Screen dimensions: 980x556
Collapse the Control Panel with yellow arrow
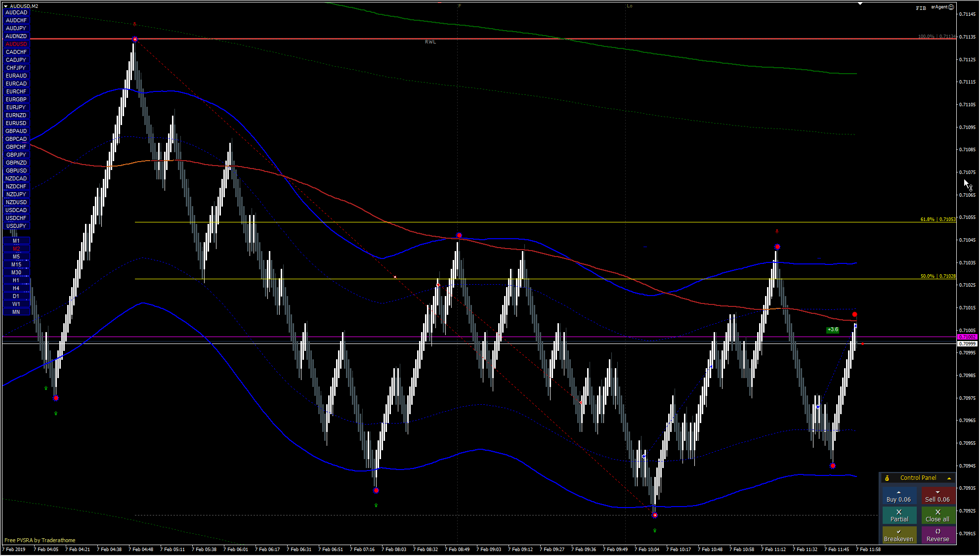(x=949, y=478)
